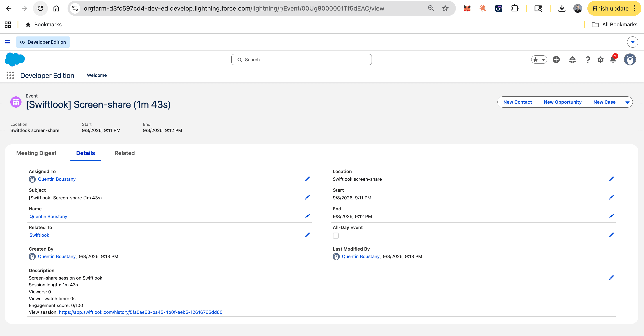
Task: Click the Salesforce cloud logo
Action: pos(15,60)
